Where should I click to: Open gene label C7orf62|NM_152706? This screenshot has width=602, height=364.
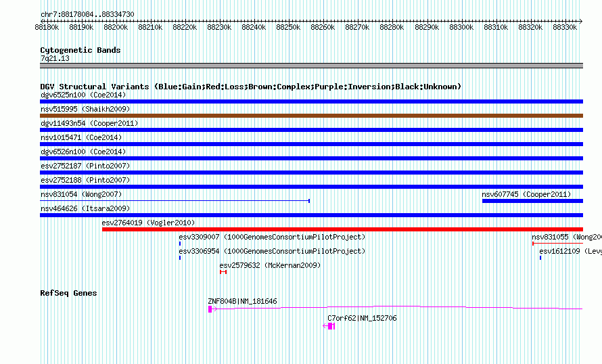coord(362,318)
